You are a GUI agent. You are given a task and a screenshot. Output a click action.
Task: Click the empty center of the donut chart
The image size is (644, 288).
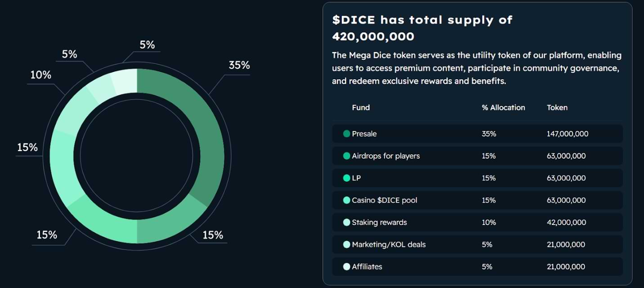click(137, 156)
